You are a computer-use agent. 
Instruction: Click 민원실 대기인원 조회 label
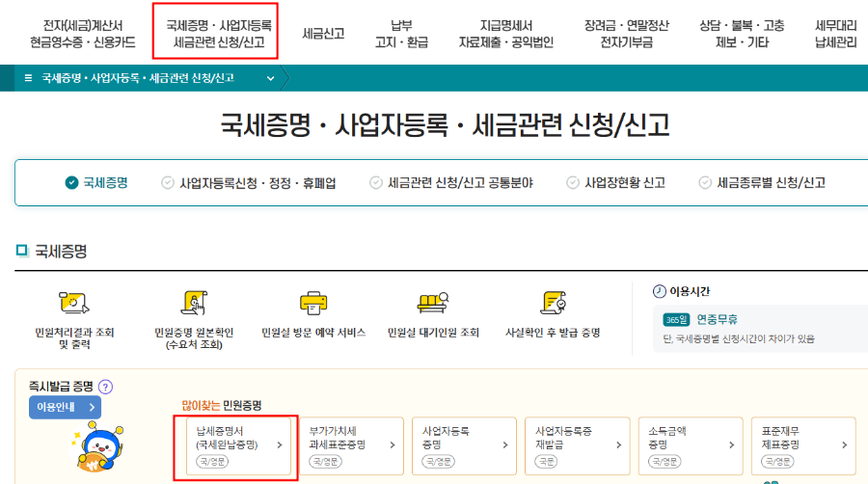[x=433, y=333]
